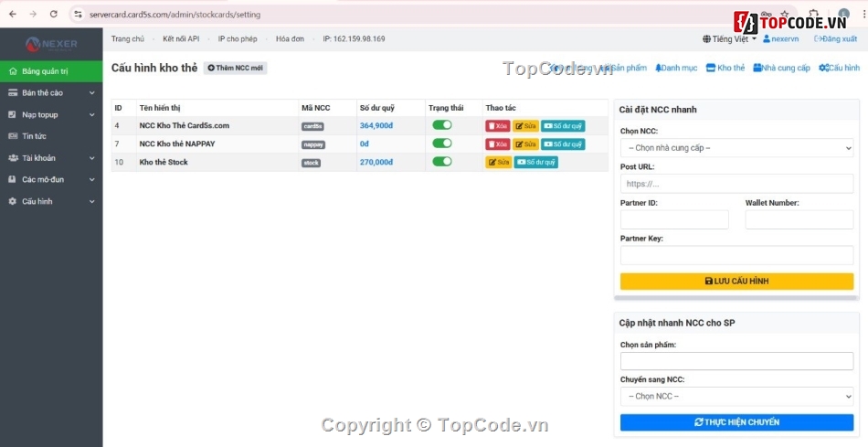Viewport: 868px width, 447px height.
Task: Click the browser forward arrow
Action: (33, 15)
